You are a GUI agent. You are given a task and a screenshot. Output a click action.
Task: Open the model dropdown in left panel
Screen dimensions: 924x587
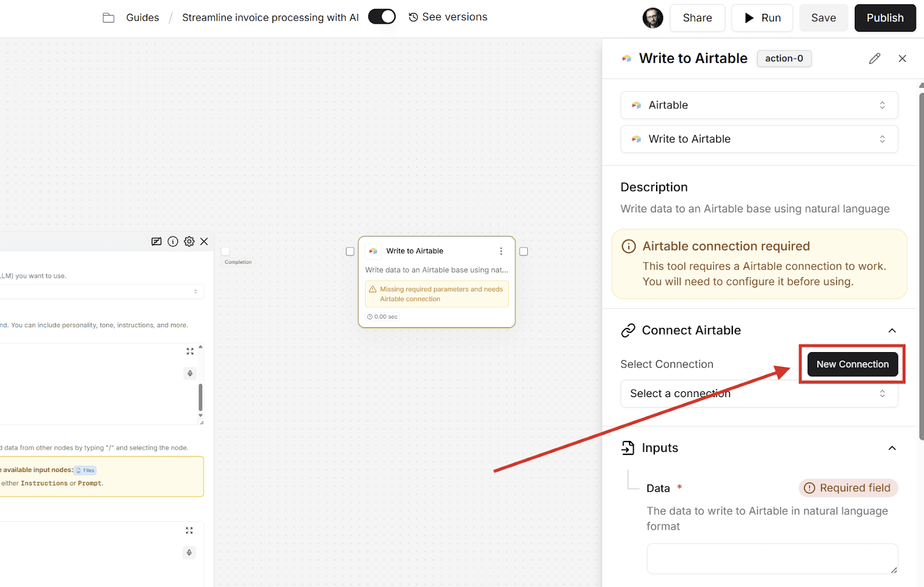[102, 291]
